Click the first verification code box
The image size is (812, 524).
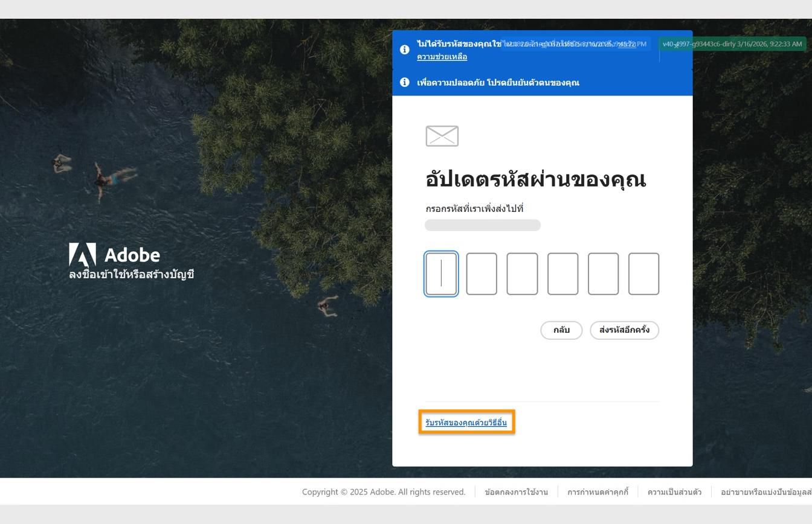click(x=442, y=274)
